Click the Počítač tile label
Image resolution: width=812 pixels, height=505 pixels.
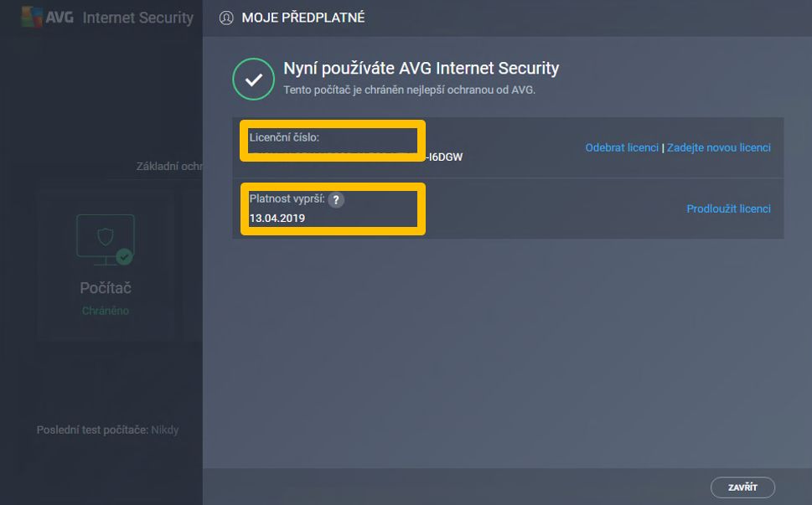[x=105, y=288]
